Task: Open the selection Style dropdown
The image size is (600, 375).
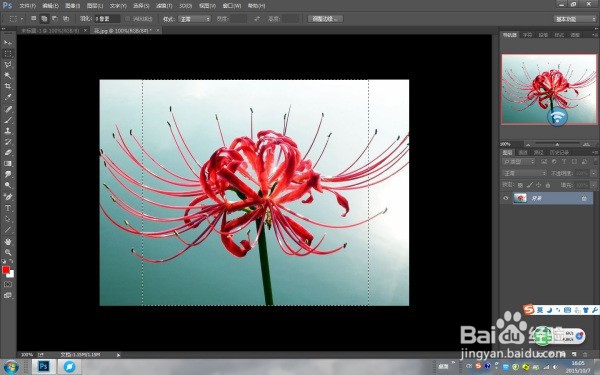Action: pos(194,19)
